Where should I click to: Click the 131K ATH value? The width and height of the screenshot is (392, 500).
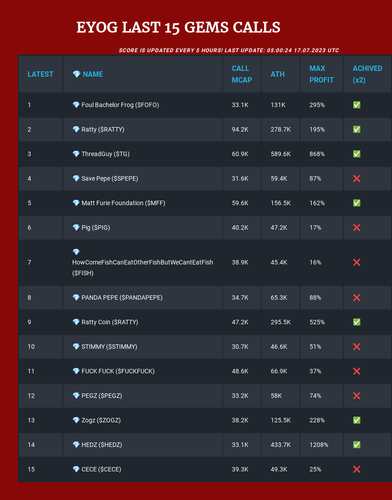coord(278,105)
